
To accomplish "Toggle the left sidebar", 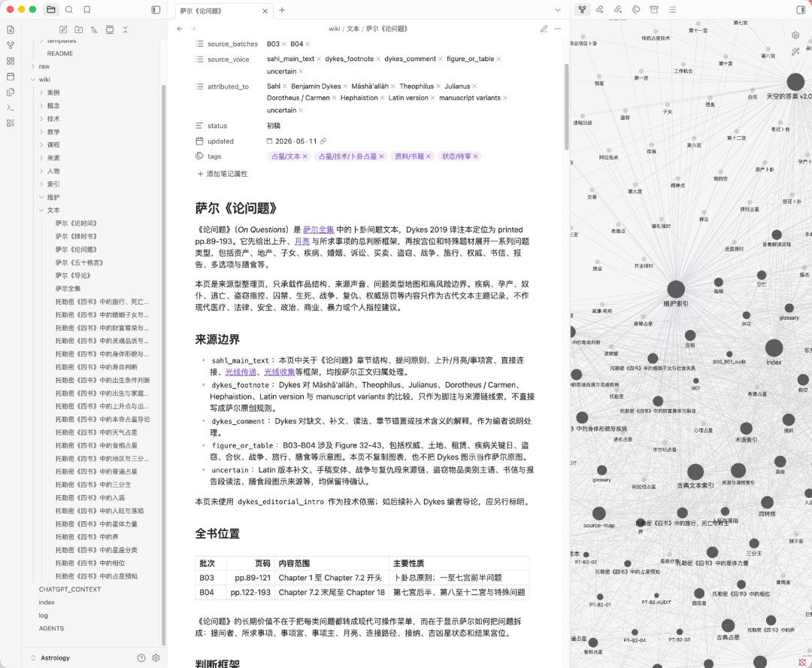I will click(x=156, y=10).
